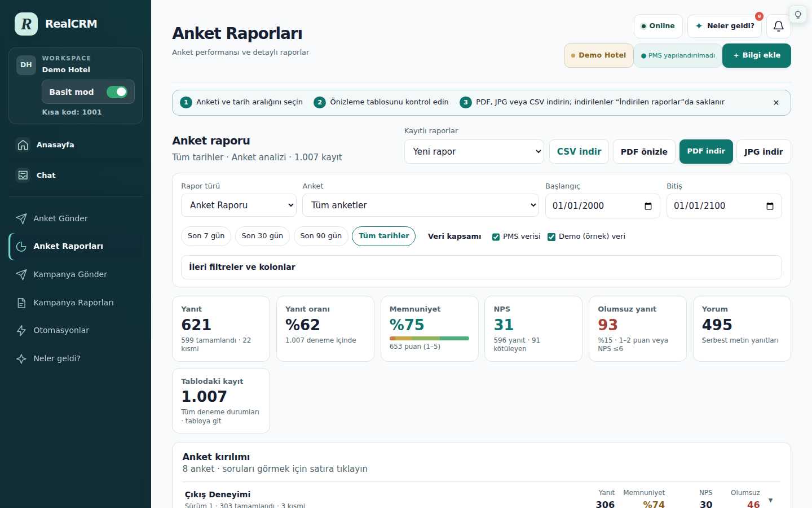Click the Chat sidebar icon
The height and width of the screenshot is (508, 812).
(23, 176)
